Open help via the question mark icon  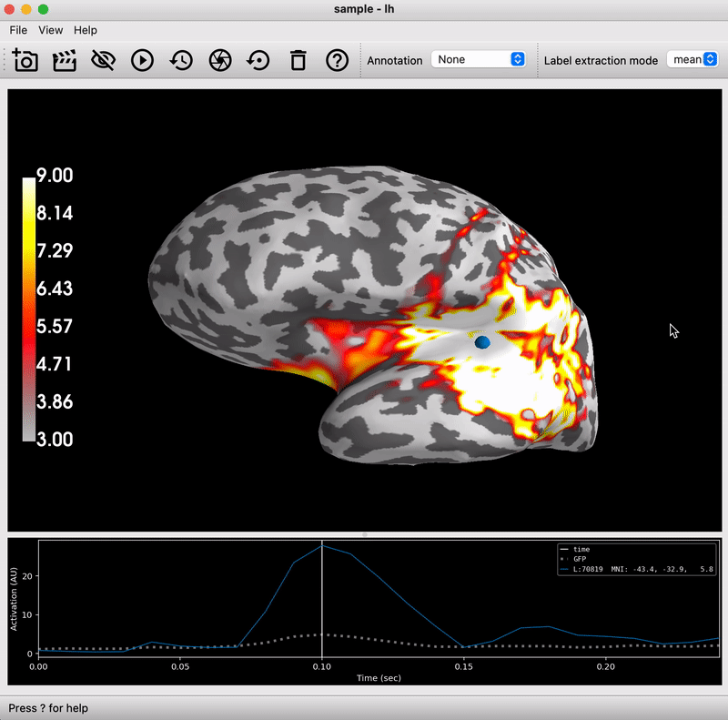tap(337, 61)
